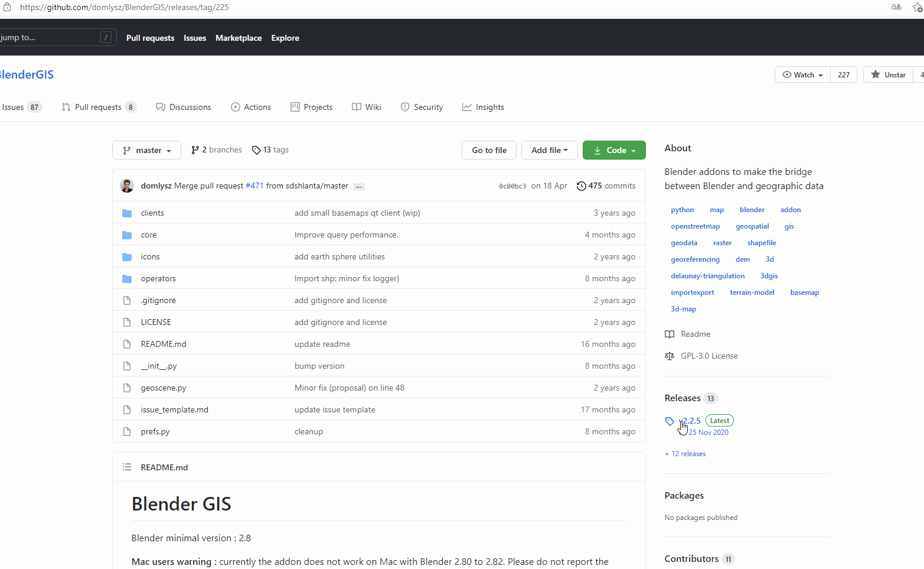The height and width of the screenshot is (569, 924).
Task: Click the python topic tag
Action: pos(683,210)
